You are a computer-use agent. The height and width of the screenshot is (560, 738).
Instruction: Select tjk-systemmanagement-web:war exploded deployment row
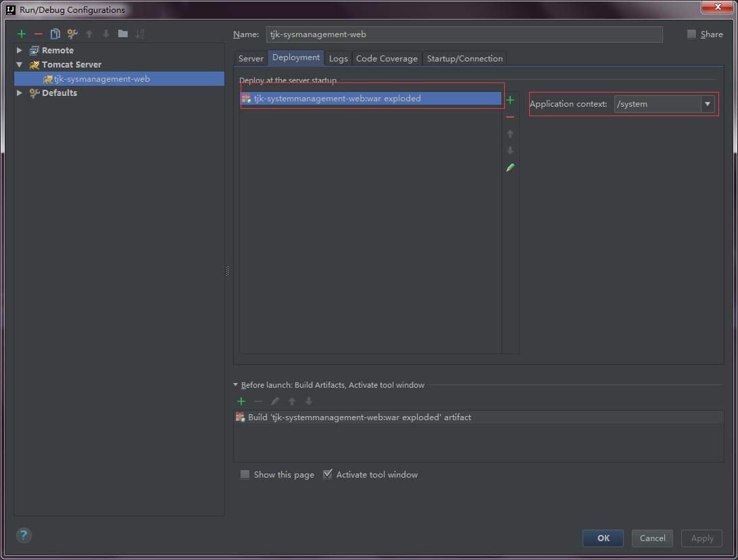pyautogui.click(x=371, y=99)
